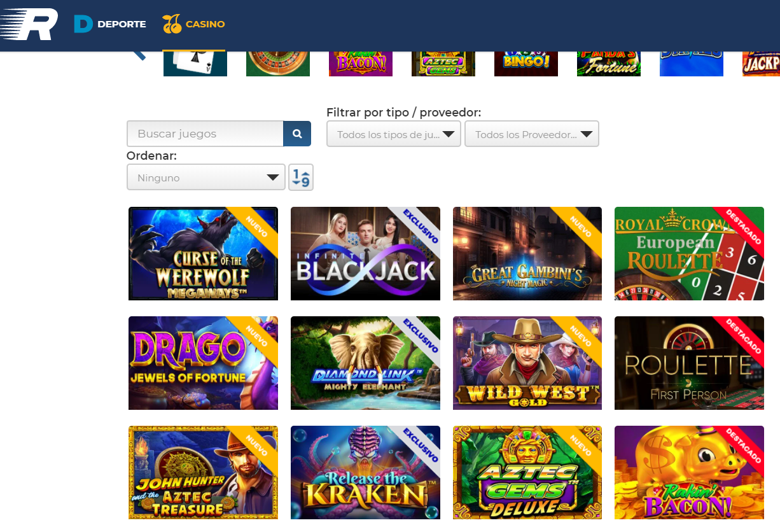Launch Release the Kraken game
The height and width of the screenshot is (532, 780).
pos(365,472)
